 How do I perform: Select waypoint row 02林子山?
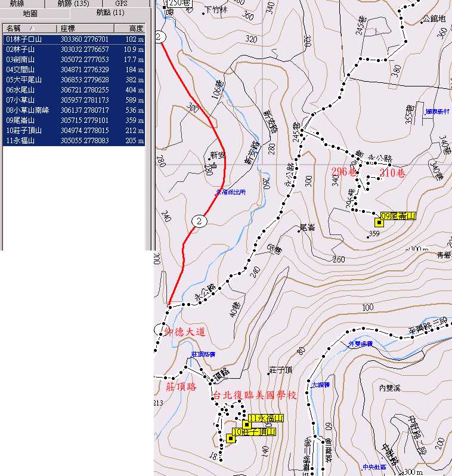[x=74, y=50]
